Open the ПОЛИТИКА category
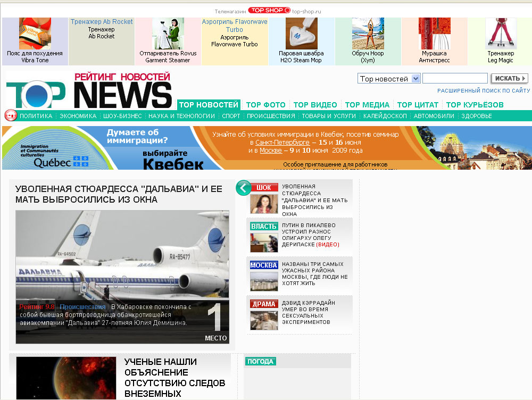532x400 pixels. (x=36, y=116)
